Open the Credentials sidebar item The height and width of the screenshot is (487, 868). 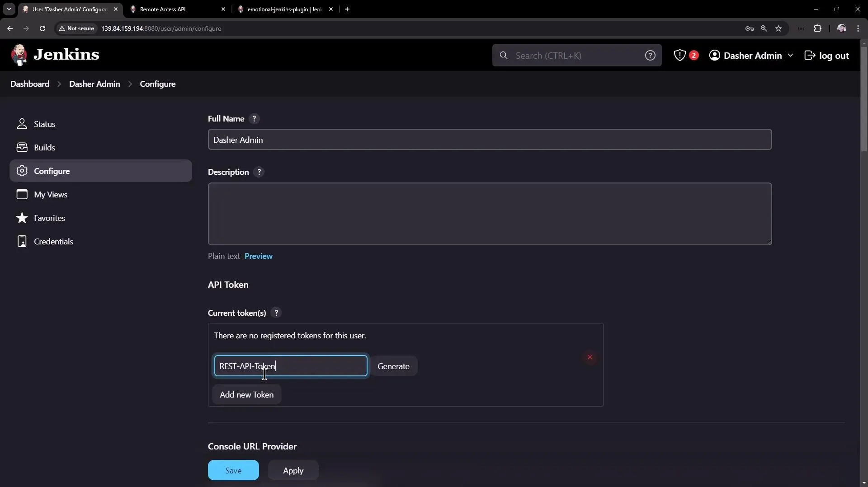pyautogui.click(x=53, y=241)
